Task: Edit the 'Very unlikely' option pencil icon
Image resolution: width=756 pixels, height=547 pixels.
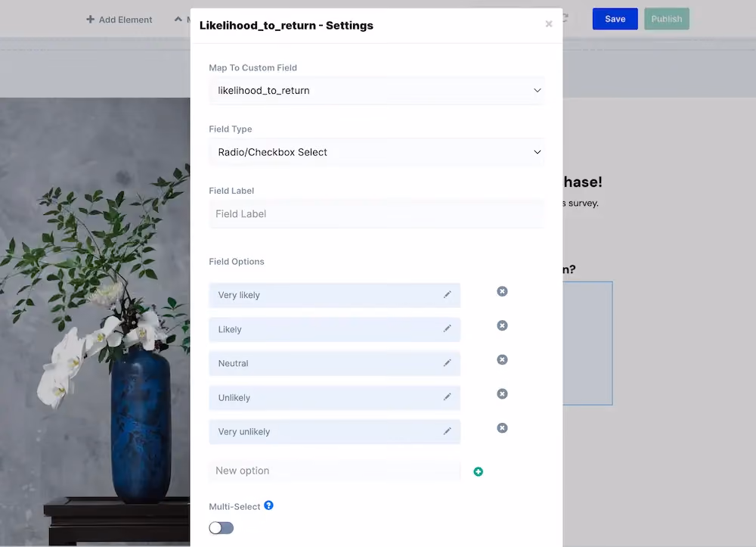Action: click(448, 431)
